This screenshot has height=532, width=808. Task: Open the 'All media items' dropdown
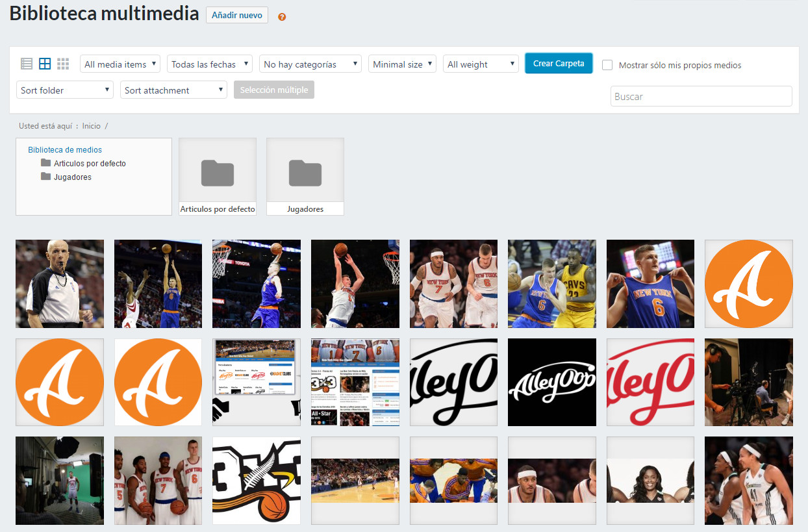[120, 64]
